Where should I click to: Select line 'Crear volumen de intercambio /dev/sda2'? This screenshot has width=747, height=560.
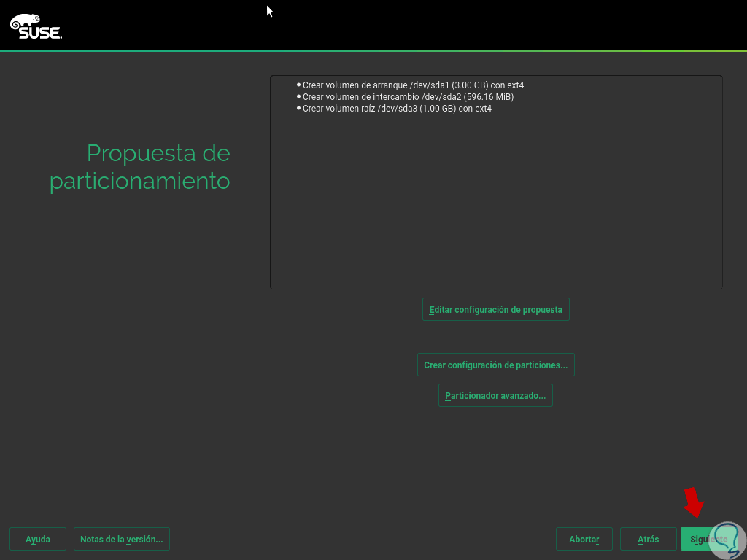(408, 97)
